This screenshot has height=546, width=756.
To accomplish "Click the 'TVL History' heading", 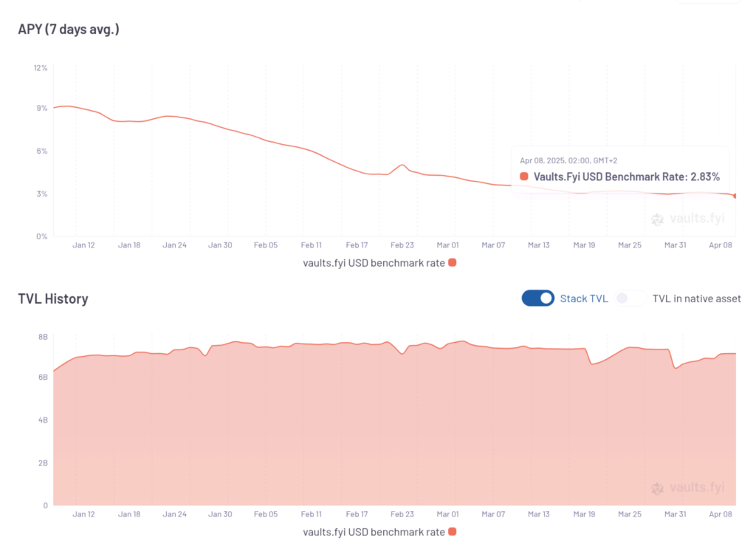I will 52,298.
